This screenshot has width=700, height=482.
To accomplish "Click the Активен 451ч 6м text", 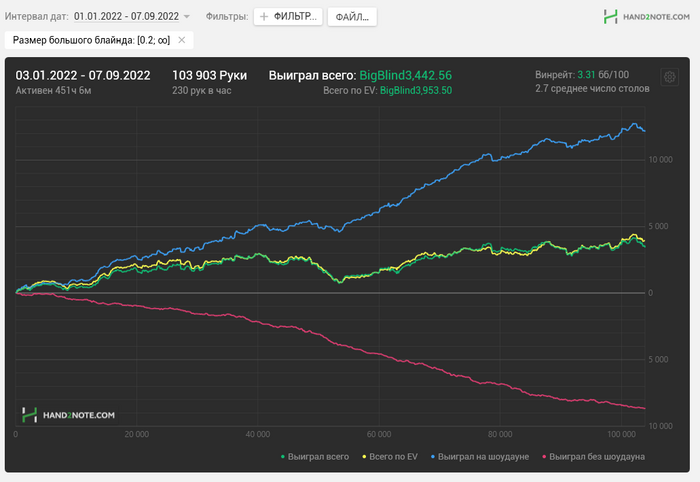I will (x=53, y=91).
